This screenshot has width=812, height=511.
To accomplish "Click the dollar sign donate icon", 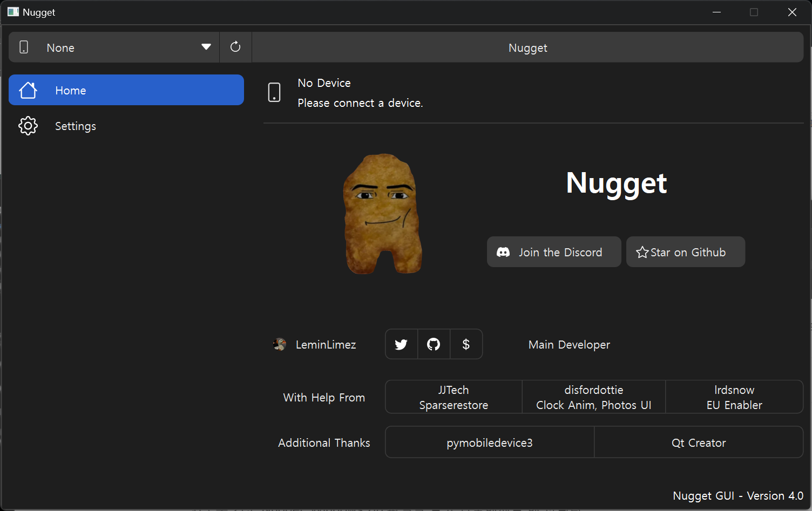I will pyautogui.click(x=466, y=344).
